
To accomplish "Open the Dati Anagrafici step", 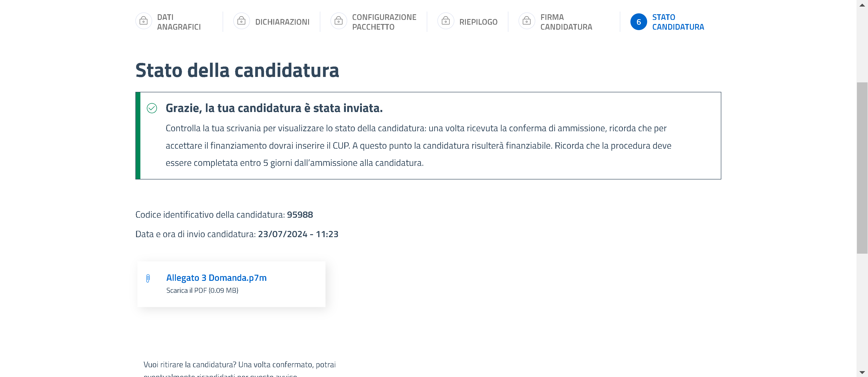I will point(179,22).
